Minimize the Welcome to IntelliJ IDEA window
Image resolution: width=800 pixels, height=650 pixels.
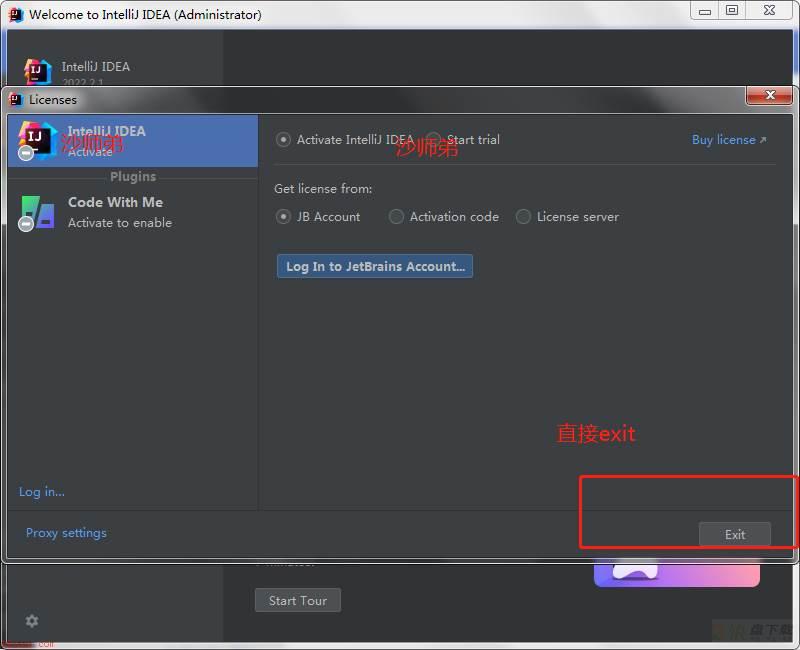point(705,10)
